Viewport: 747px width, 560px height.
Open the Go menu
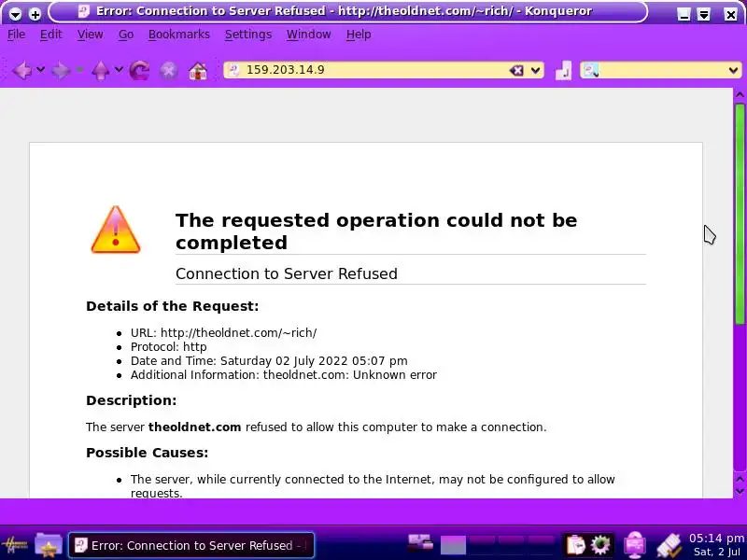[x=126, y=35]
